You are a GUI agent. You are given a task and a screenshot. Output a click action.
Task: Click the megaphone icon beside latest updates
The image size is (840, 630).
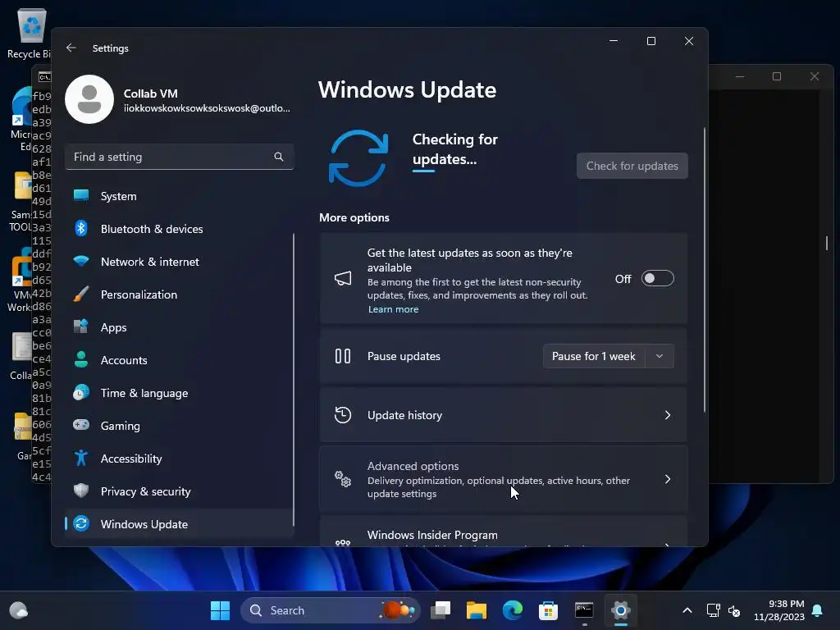pyautogui.click(x=343, y=278)
